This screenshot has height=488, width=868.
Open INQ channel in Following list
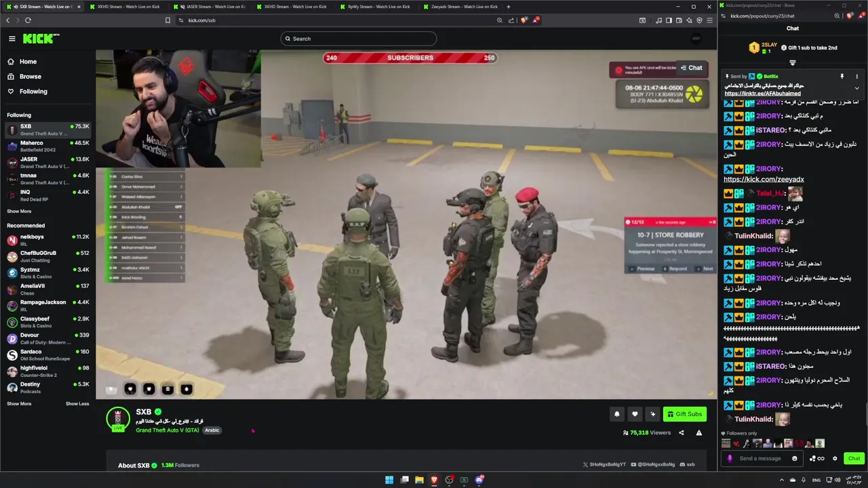pos(47,195)
